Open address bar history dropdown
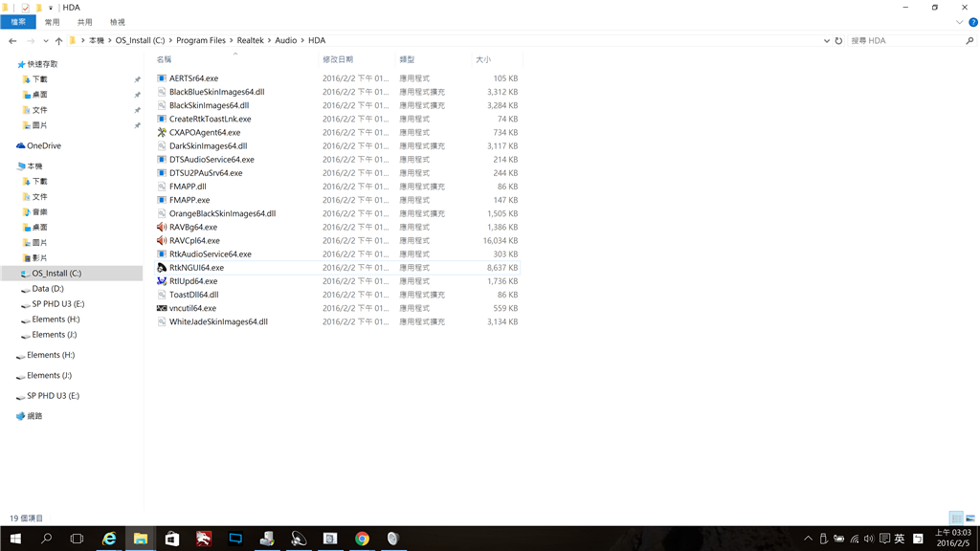Image resolution: width=980 pixels, height=551 pixels. point(826,40)
